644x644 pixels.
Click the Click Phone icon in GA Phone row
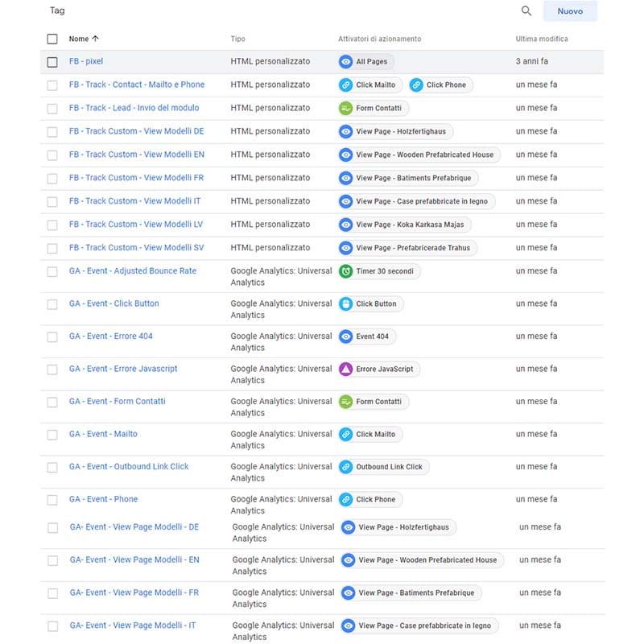pyautogui.click(x=346, y=500)
